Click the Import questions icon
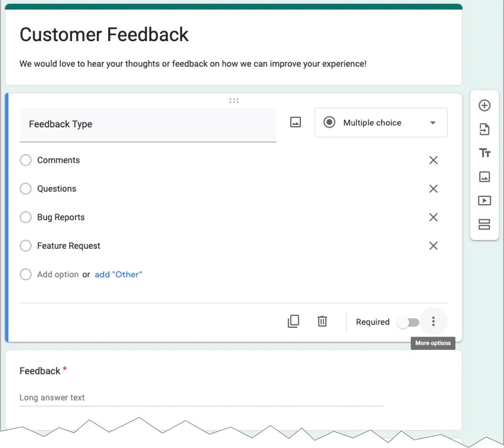Screen dimensions: 504x448 coord(484,129)
